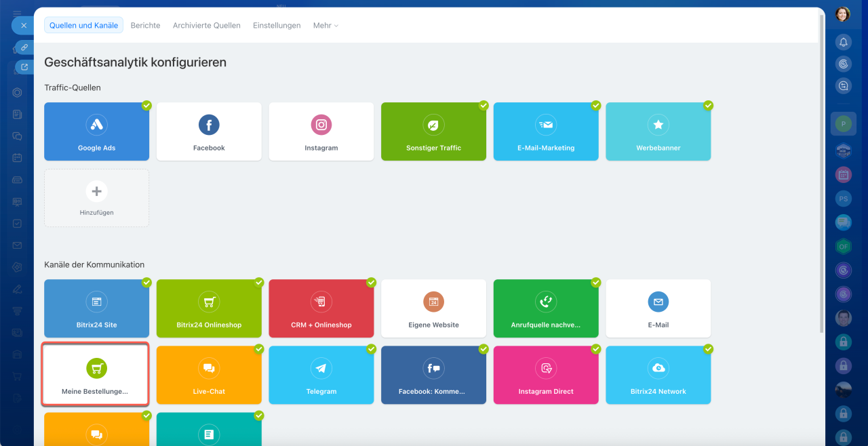
Task: Open the Eigene Website channel tile
Action: (x=433, y=308)
